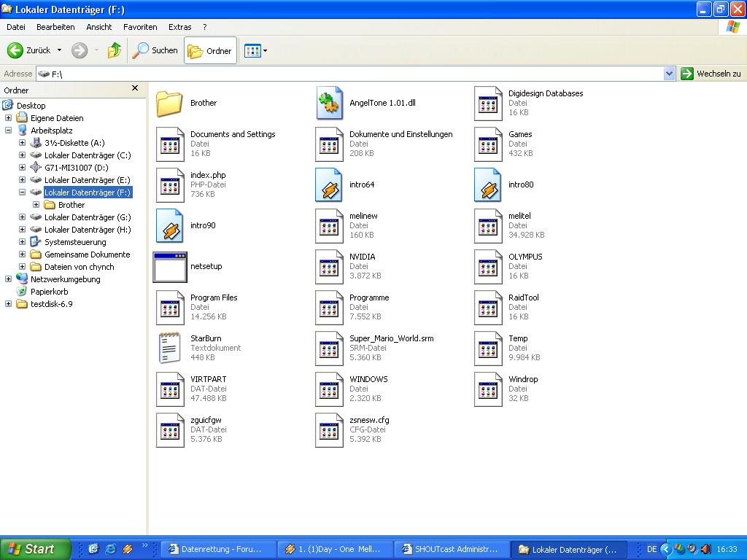Click the Documents and Settings file name

pyautogui.click(x=233, y=134)
